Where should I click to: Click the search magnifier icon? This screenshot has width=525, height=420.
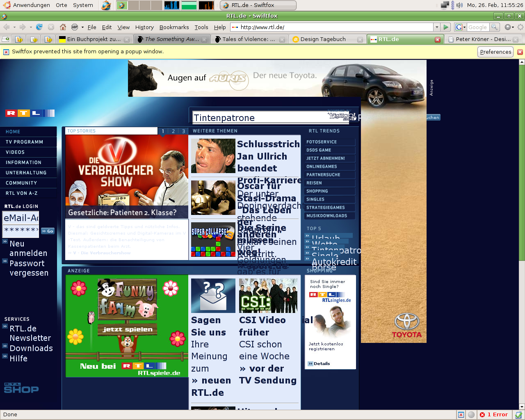coord(495,27)
